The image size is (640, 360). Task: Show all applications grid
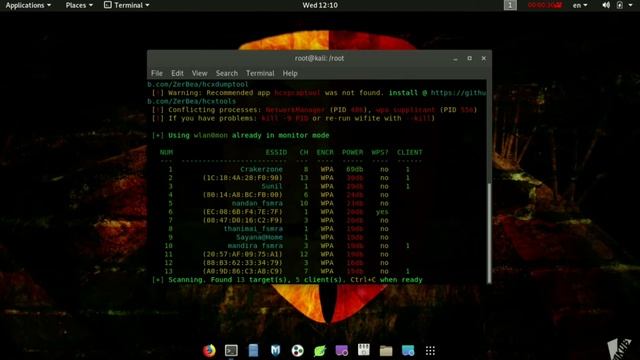point(430,351)
